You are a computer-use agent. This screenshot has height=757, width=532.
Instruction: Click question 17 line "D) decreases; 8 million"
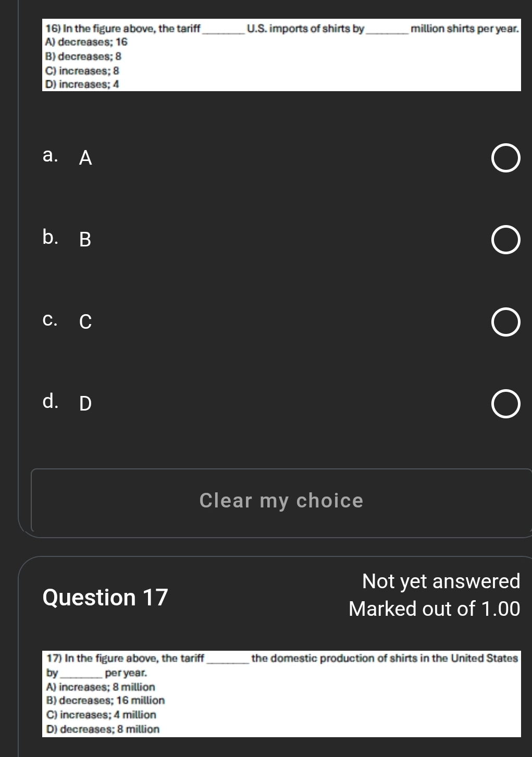click(103, 729)
